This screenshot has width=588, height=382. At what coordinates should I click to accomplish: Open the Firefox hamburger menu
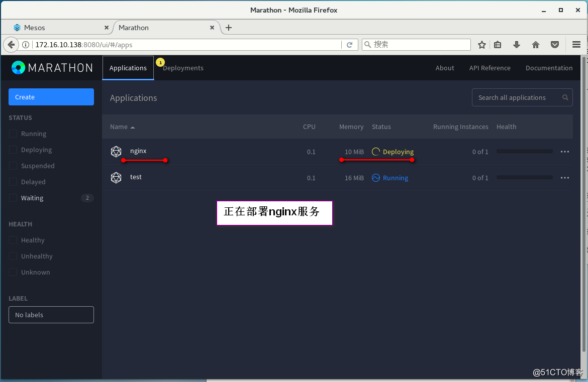point(576,45)
